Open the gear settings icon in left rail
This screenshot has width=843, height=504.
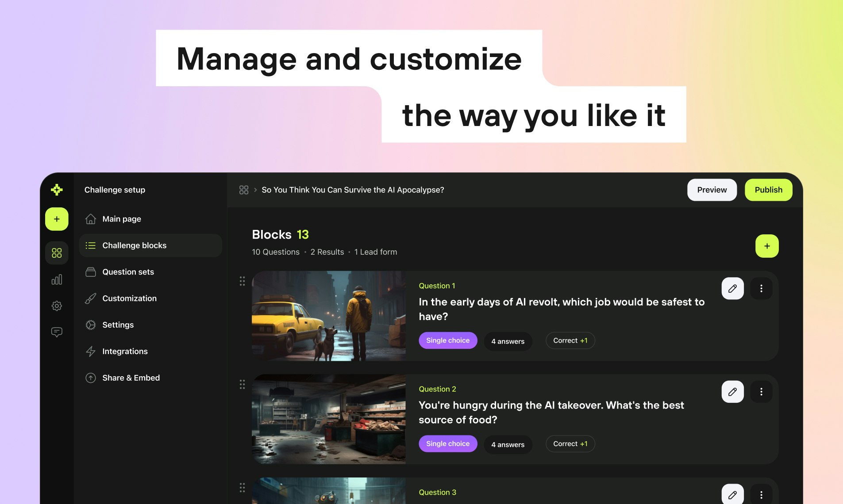tap(57, 306)
